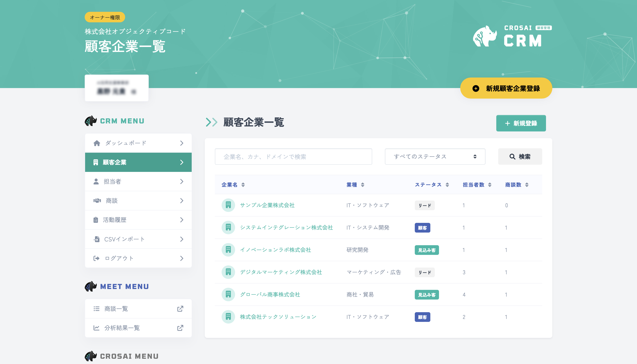Screen dimensions: 637x364
Task: Select the person icon beside 担当者
Action: (96, 182)
